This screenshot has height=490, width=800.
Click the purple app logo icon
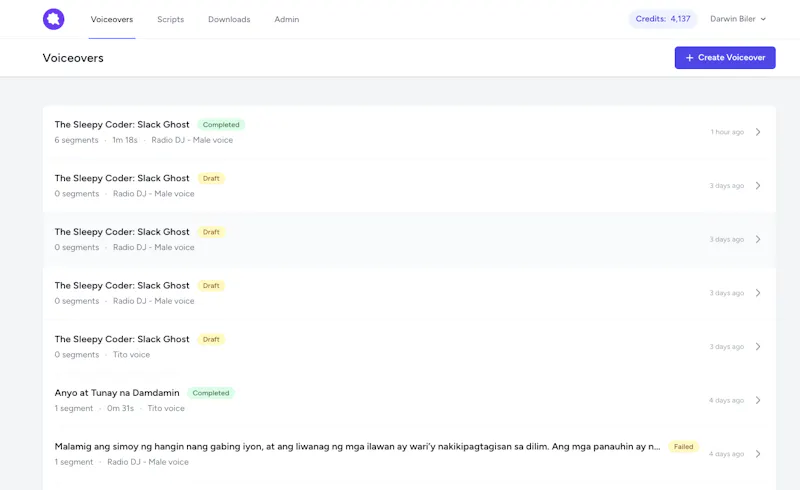coord(54,19)
